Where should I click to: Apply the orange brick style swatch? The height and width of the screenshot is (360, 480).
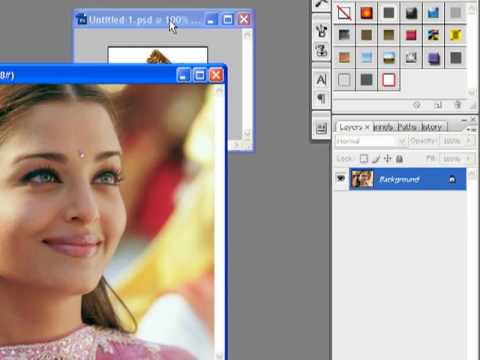[344, 57]
